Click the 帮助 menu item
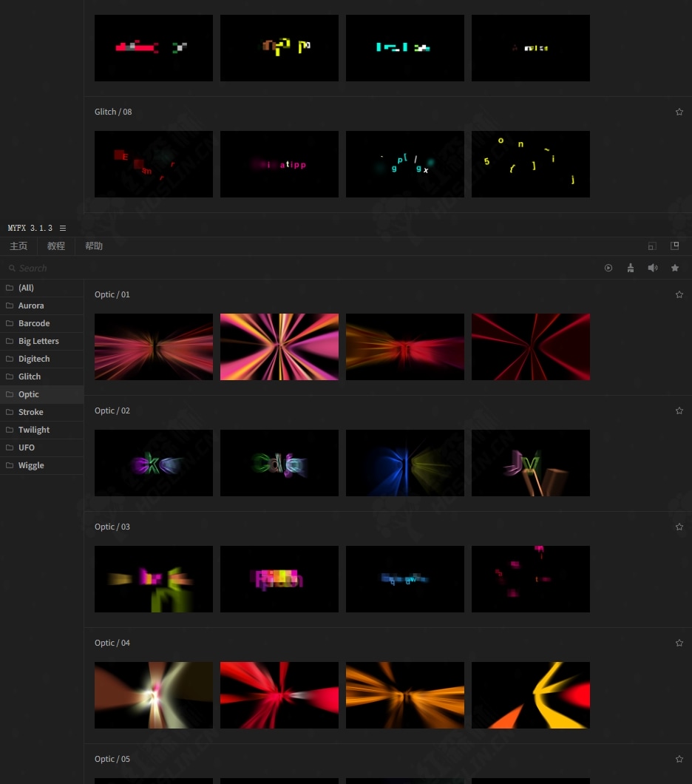 (94, 246)
